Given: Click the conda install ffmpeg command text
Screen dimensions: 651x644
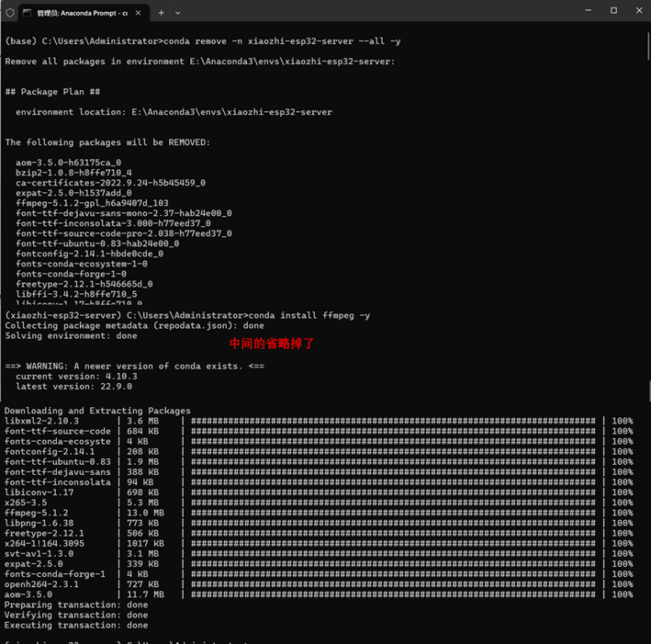Looking at the screenshot, I should (x=309, y=315).
